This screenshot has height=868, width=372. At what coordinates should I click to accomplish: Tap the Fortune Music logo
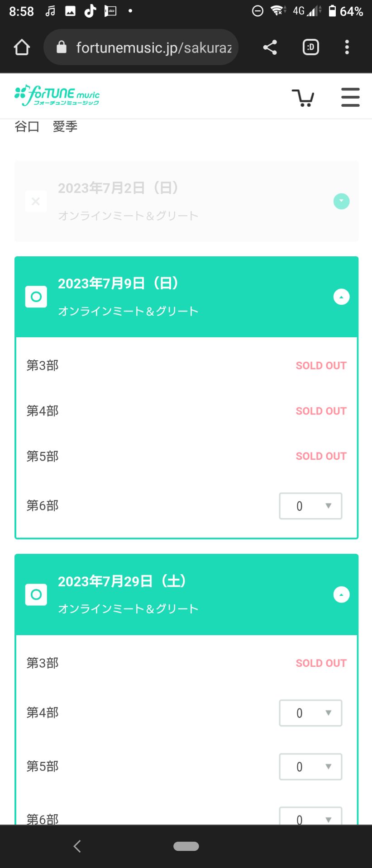57,96
